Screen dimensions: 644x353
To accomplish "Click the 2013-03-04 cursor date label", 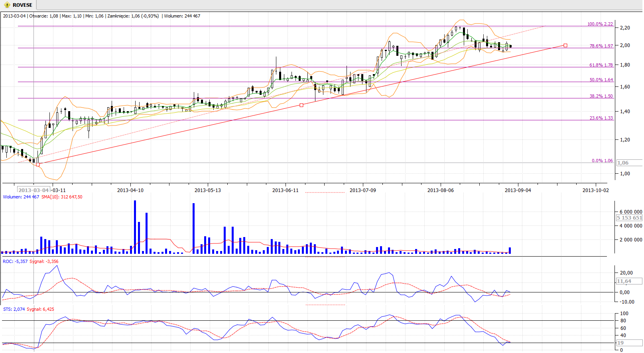I will pyautogui.click(x=33, y=190).
